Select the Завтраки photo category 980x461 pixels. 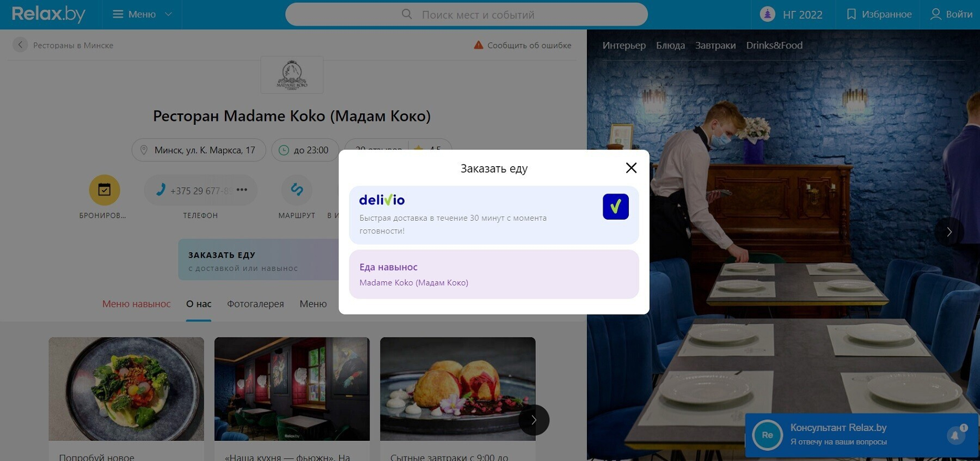click(x=715, y=45)
